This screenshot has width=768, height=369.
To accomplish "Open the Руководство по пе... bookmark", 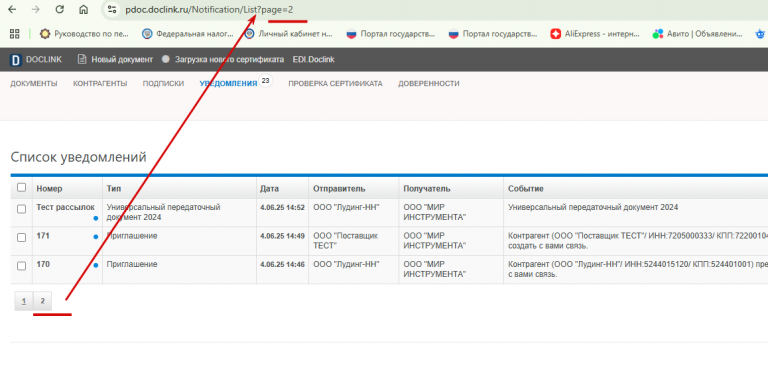I will pyautogui.click(x=85, y=34).
